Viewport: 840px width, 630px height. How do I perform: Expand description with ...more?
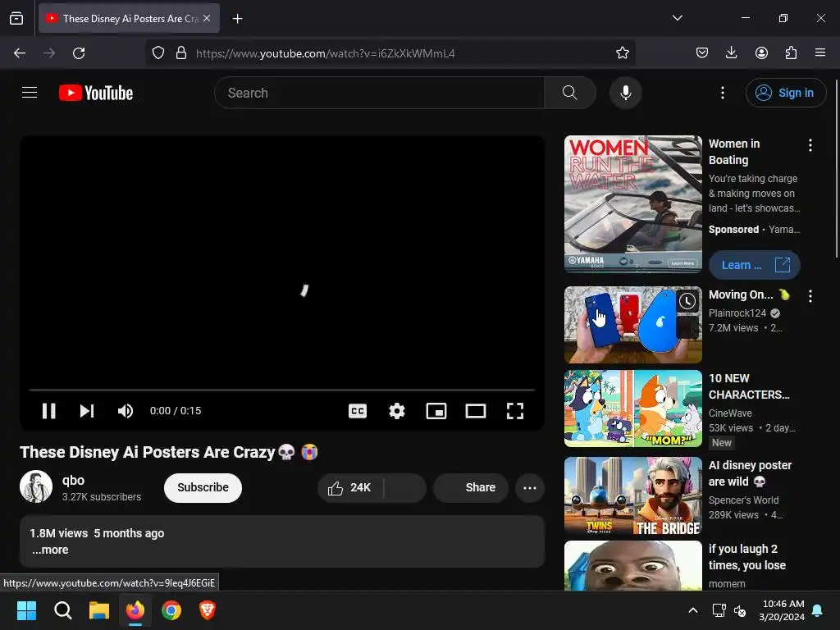50,550
